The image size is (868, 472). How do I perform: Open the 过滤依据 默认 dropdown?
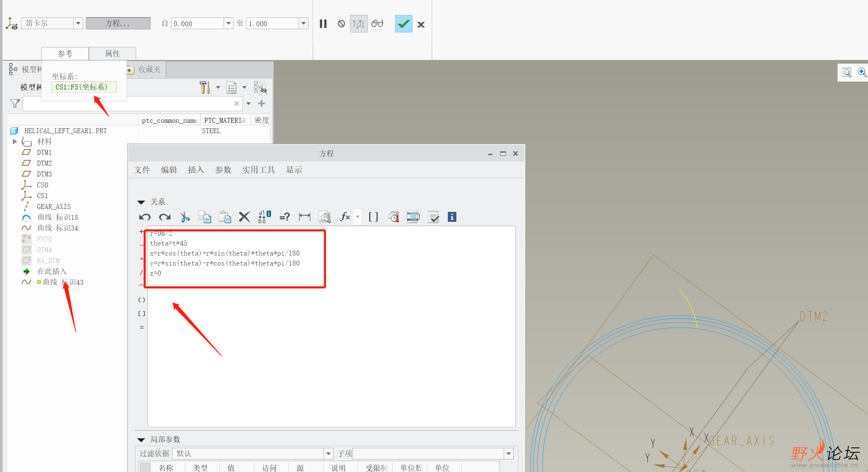328,454
